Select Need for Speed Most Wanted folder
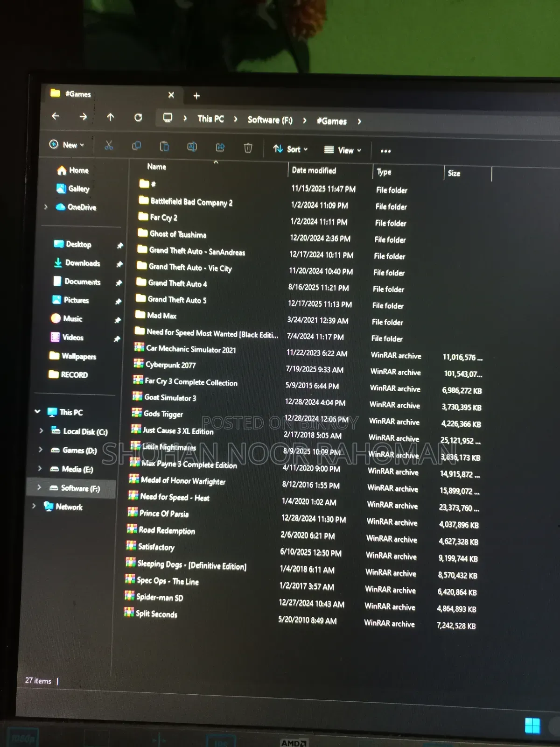Image resolution: width=560 pixels, height=747 pixels. tap(206, 333)
